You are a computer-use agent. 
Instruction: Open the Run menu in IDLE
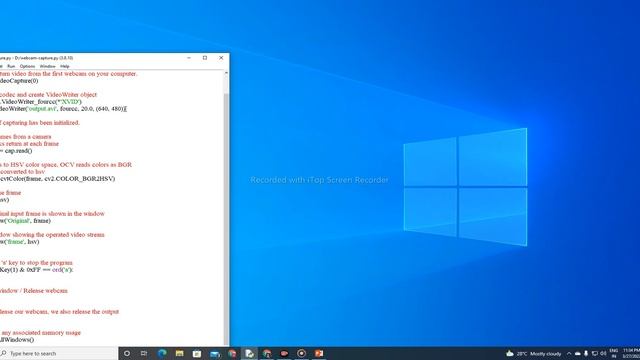(x=11, y=66)
